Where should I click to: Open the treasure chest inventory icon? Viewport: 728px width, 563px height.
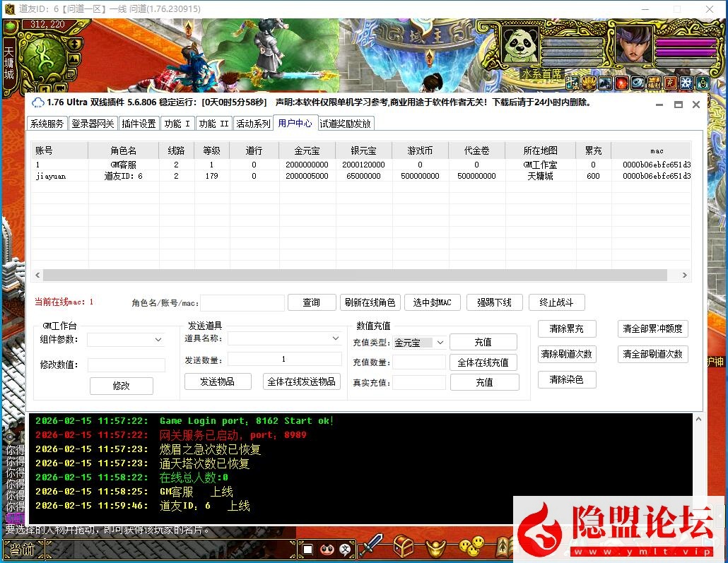click(404, 546)
